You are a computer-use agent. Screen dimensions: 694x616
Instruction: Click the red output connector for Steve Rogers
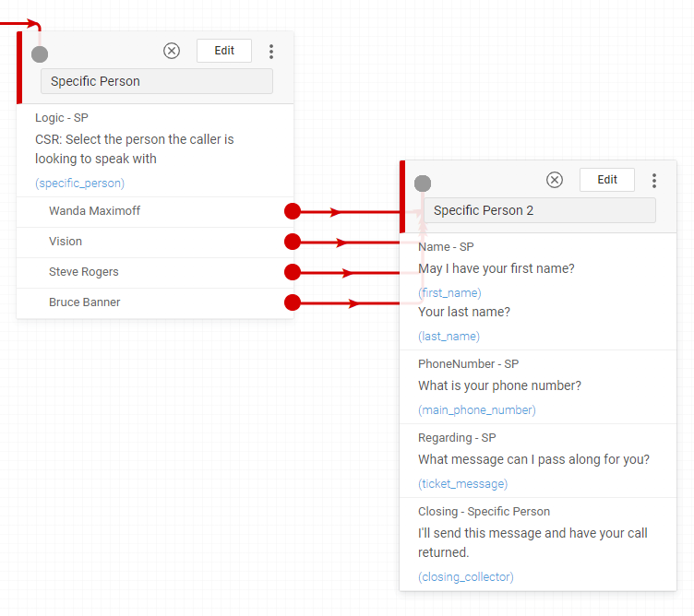(x=293, y=272)
